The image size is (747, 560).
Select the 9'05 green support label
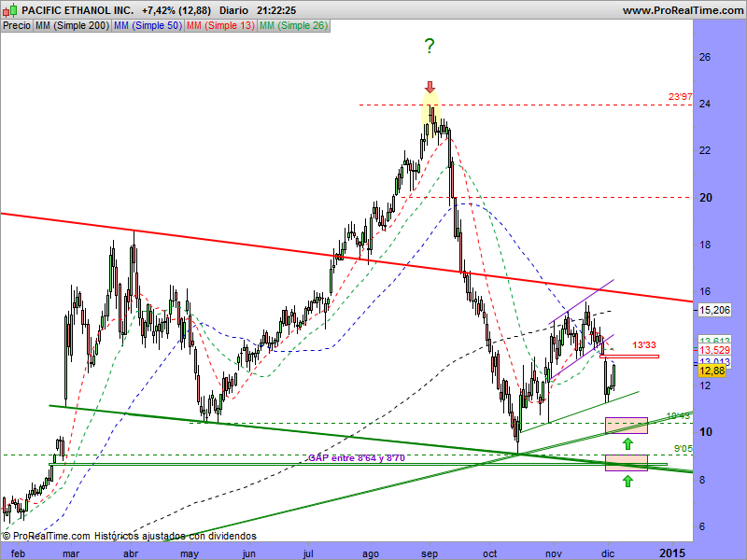click(x=684, y=448)
